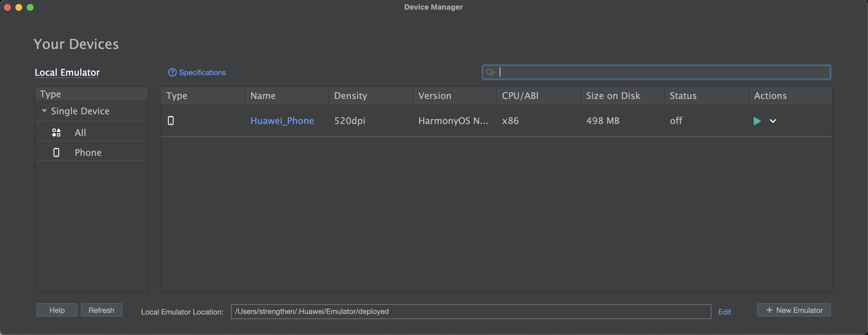Click the Status column header

coord(683,96)
